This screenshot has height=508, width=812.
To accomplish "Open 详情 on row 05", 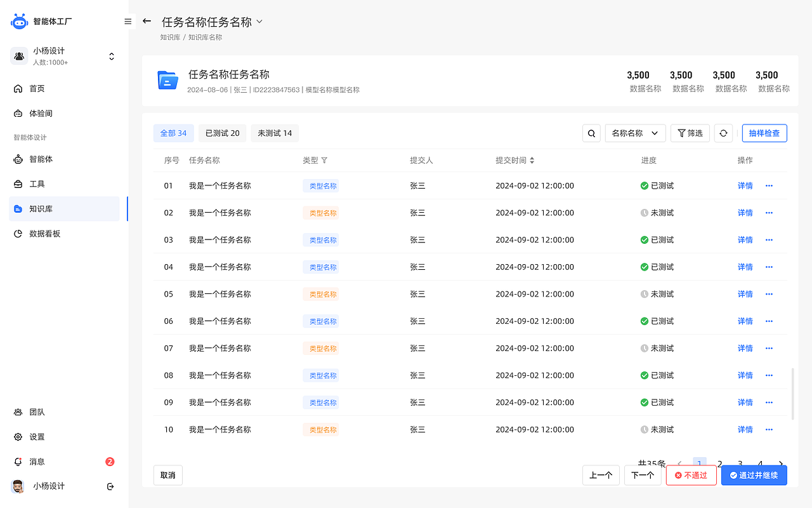I will [x=745, y=293].
